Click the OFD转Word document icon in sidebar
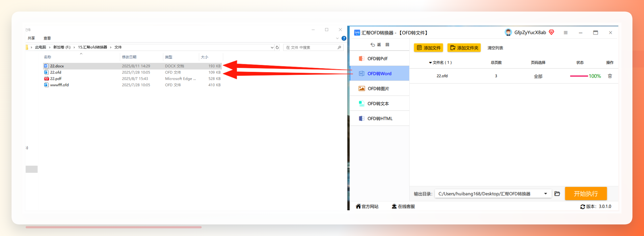 tap(362, 74)
